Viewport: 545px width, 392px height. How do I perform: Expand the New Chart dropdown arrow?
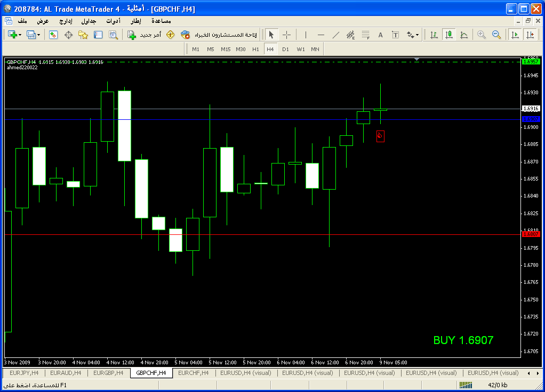(x=20, y=35)
